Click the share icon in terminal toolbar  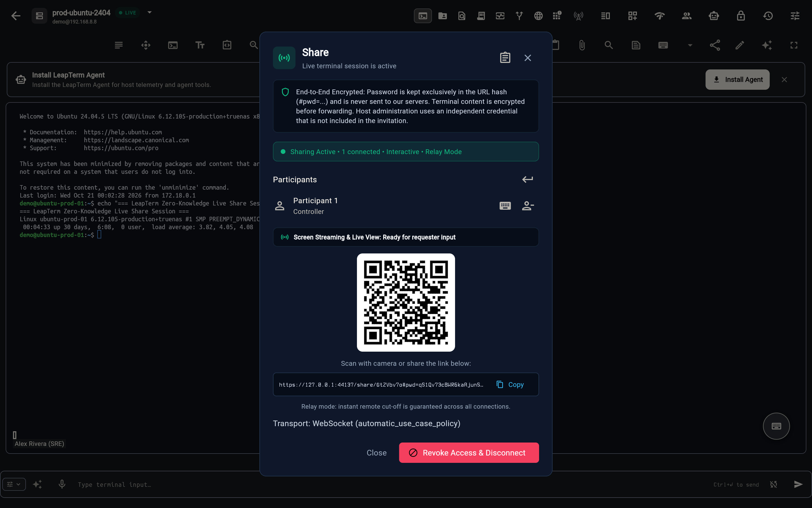click(715, 45)
